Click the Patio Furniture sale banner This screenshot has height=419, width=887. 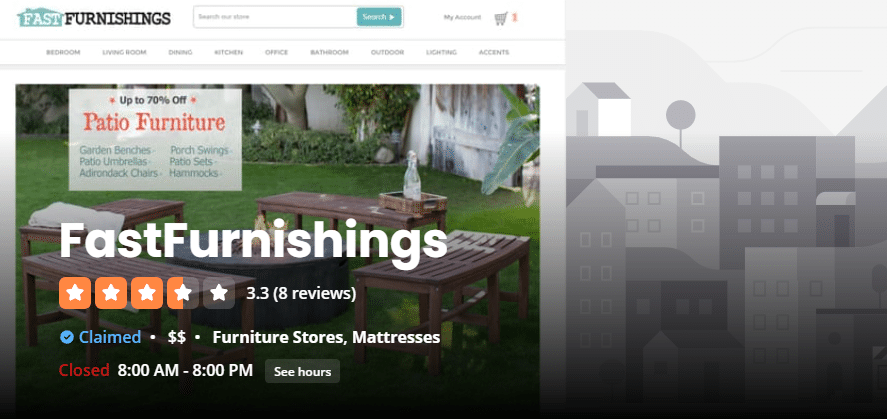tap(155, 139)
